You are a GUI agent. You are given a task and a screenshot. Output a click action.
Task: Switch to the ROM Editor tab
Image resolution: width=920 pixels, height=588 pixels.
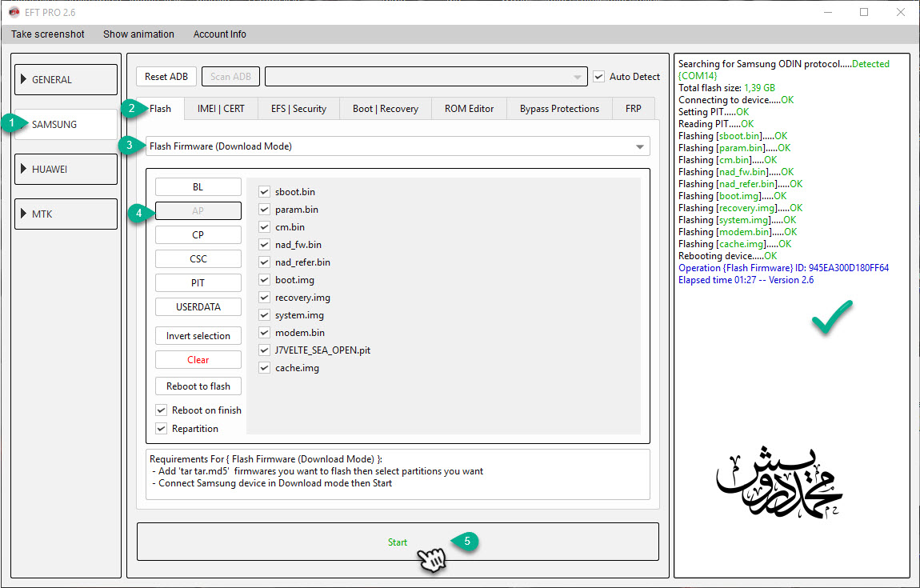469,109
